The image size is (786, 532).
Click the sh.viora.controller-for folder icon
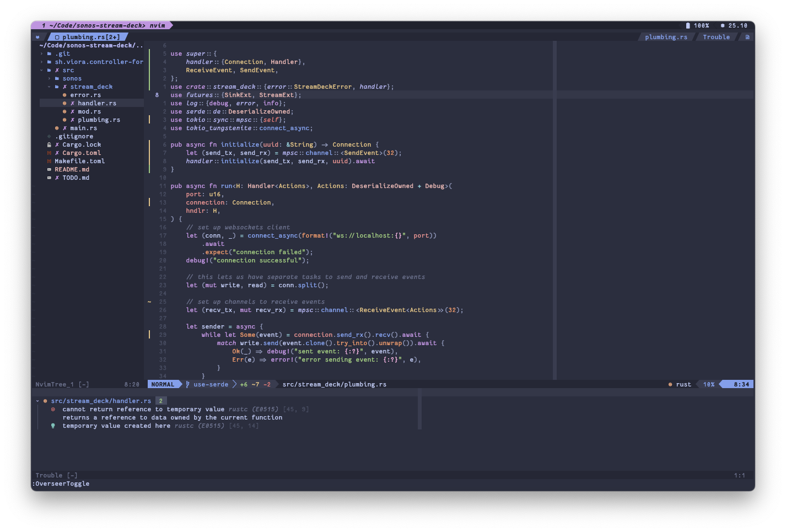pos(49,62)
